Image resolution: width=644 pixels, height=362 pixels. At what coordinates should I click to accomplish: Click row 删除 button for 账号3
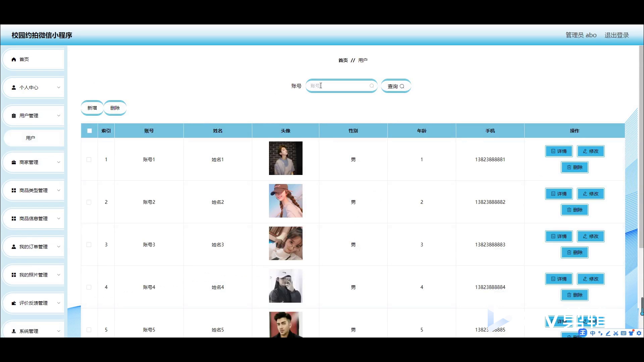coord(575,252)
